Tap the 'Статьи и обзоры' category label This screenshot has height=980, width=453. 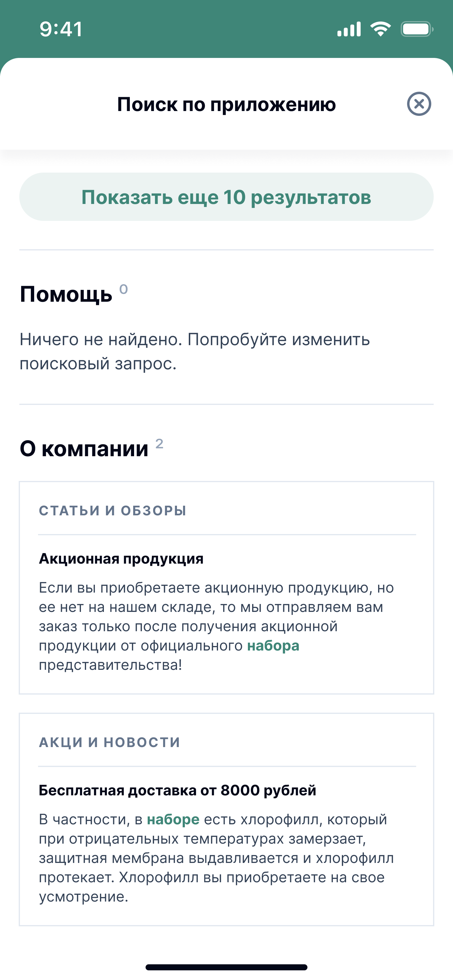[113, 511]
